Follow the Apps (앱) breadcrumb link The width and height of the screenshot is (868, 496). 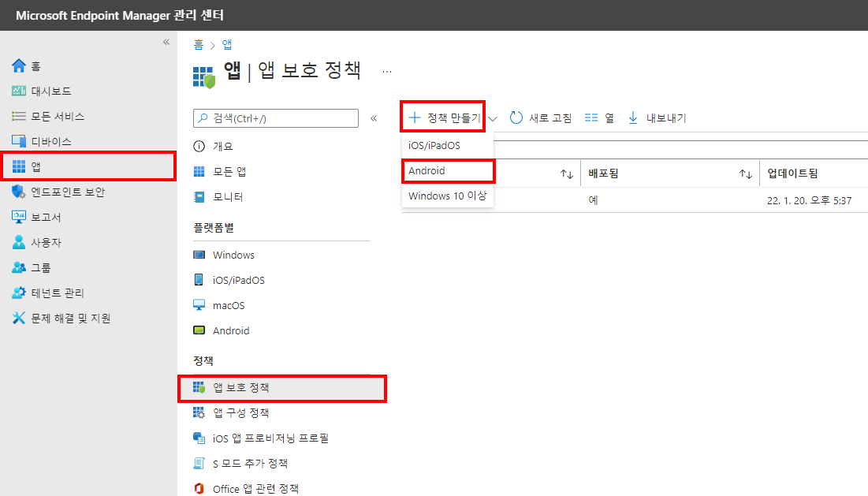point(227,45)
